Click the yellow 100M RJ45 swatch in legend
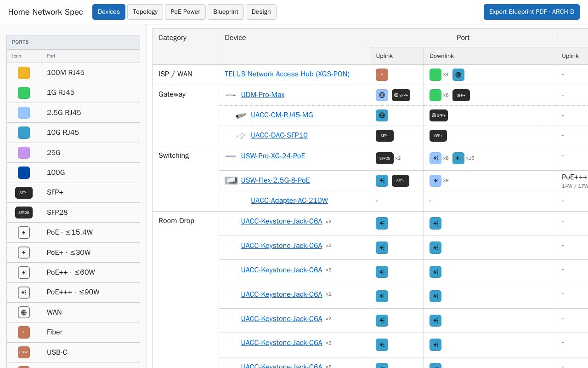Image resolution: width=588 pixels, height=368 pixels. click(x=24, y=73)
